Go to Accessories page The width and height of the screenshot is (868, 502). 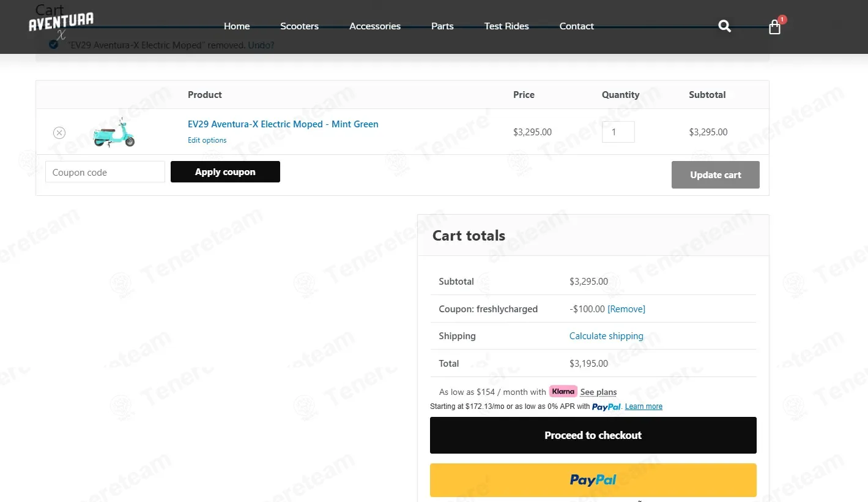coord(375,26)
